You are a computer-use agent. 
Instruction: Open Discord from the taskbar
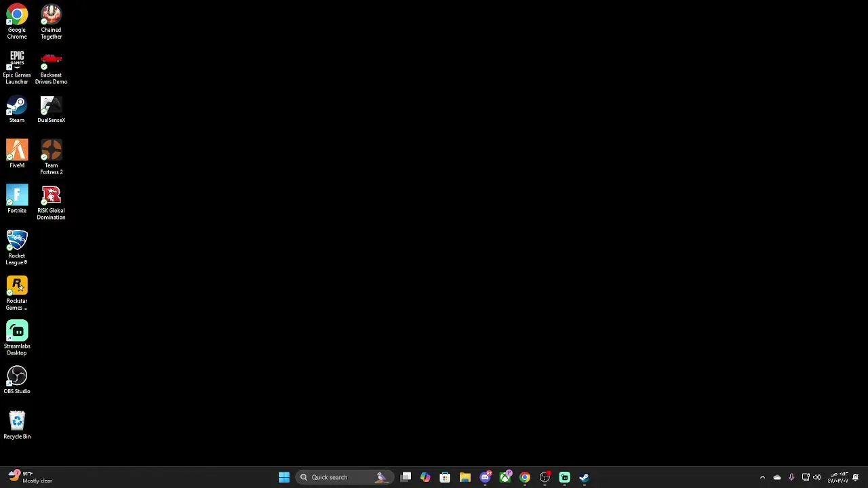pyautogui.click(x=485, y=477)
